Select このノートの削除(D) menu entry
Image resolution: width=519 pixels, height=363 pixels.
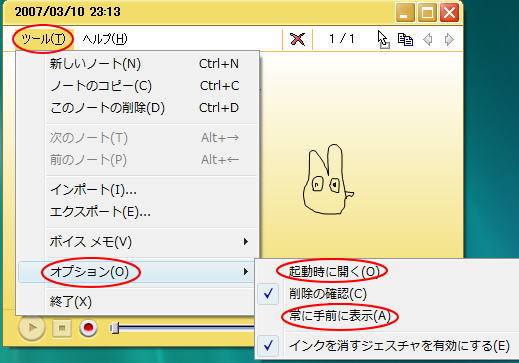tap(137, 108)
